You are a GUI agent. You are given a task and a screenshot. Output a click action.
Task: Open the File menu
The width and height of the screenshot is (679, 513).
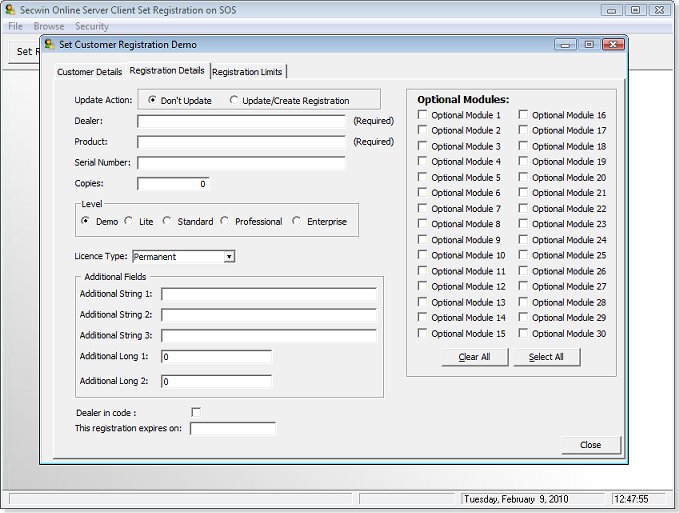(15, 26)
